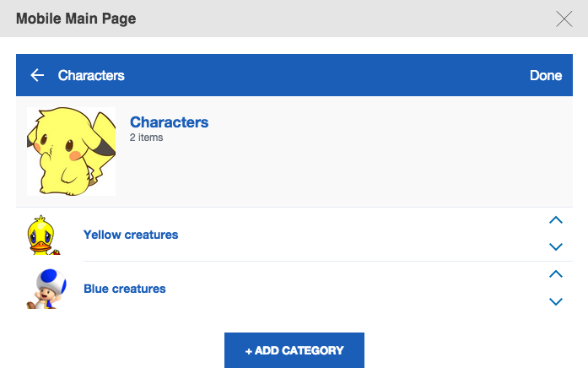Move Yellow creatures up one position
This screenshot has height=384, width=588.
click(555, 221)
